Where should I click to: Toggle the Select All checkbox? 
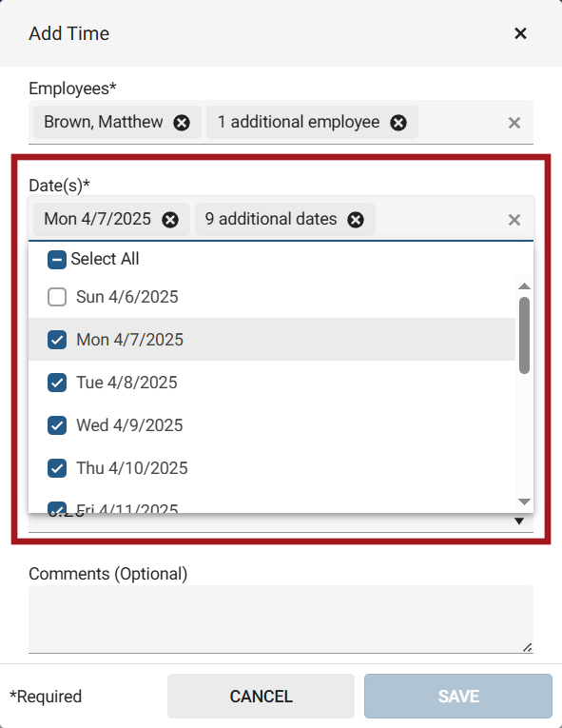[57, 260]
